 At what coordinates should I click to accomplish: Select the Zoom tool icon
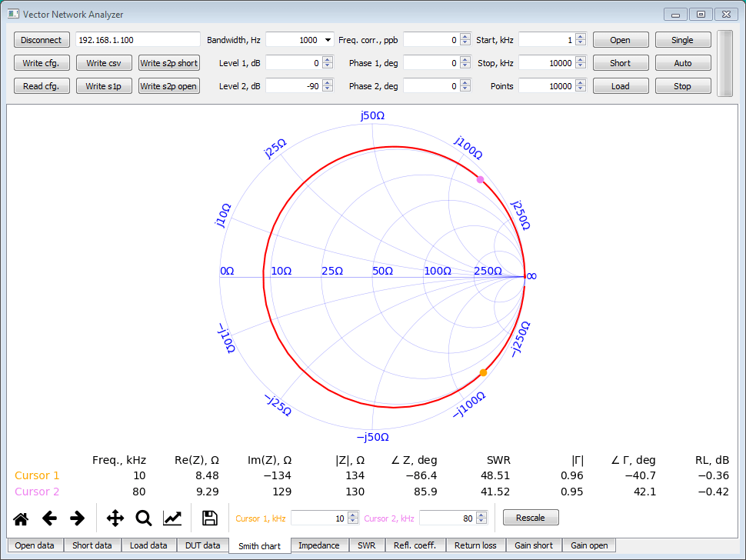143,518
